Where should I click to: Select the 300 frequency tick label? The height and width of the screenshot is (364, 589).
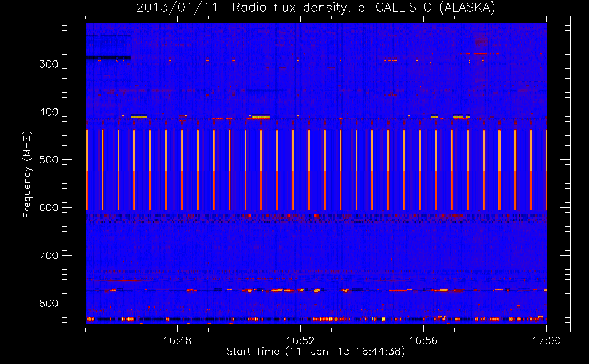coord(49,64)
